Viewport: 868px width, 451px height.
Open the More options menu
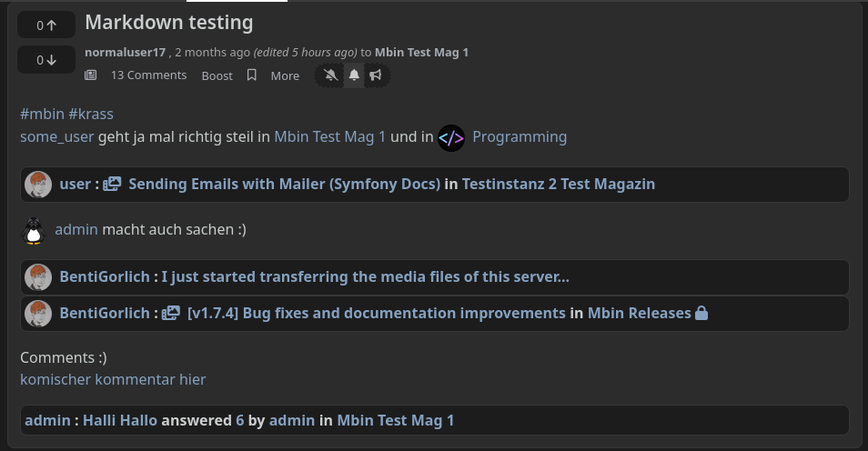(285, 75)
